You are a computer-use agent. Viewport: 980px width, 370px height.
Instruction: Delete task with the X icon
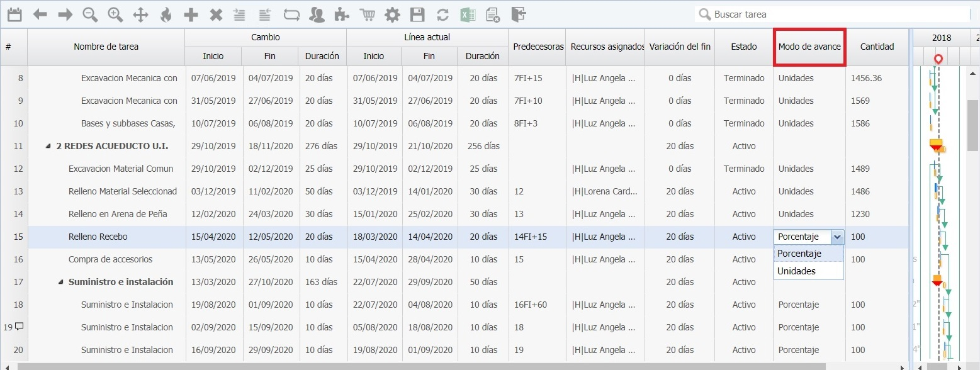pyautogui.click(x=216, y=14)
